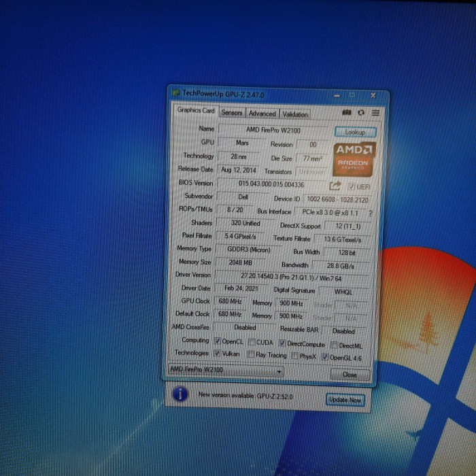Click the Device ID value 1002 6608 - 1028 2120
The image size is (476, 476).
tap(337, 199)
